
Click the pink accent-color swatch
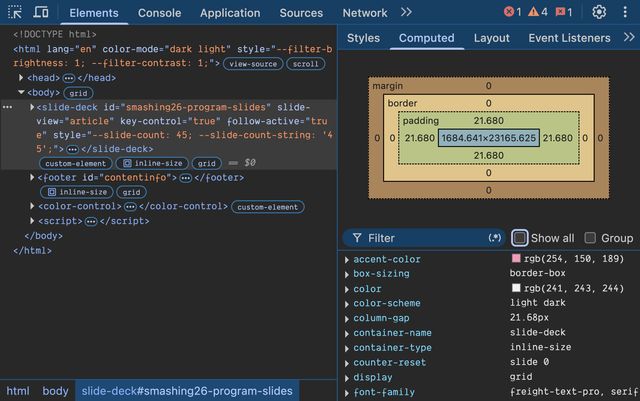[x=516, y=258]
